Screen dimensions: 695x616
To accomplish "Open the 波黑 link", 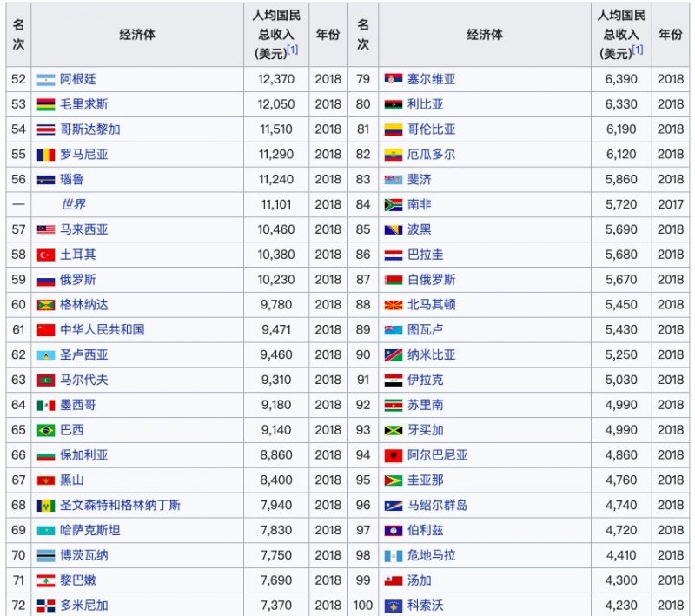I will 420,229.
